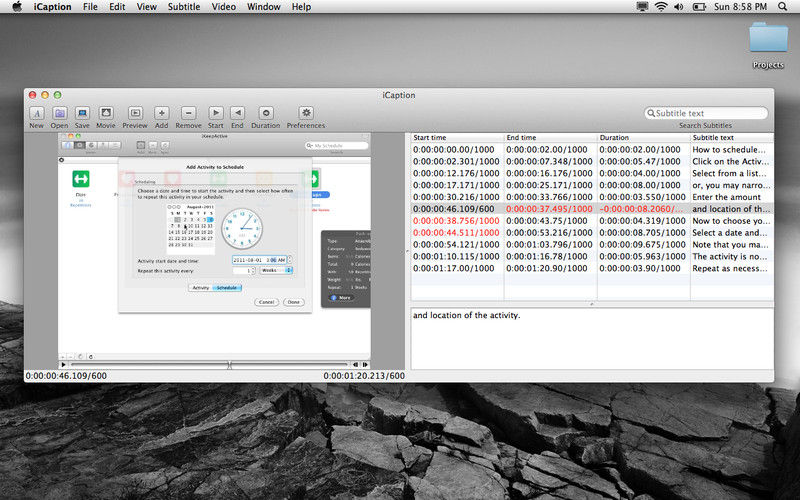Viewport: 800px width, 500px height.
Task: Click end time cell 0:00:01:20.90/1000
Action: [x=546, y=268]
